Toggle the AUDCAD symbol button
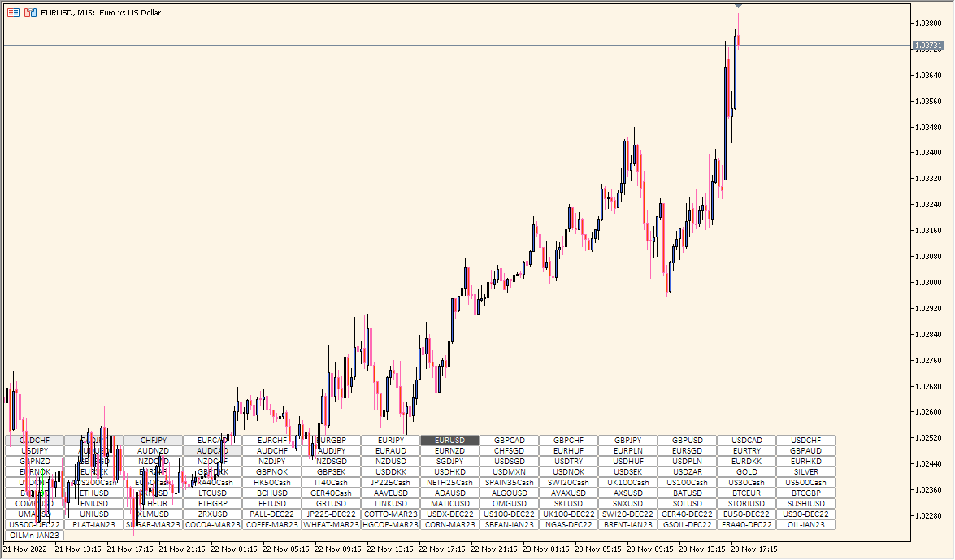 (x=213, y=451)
